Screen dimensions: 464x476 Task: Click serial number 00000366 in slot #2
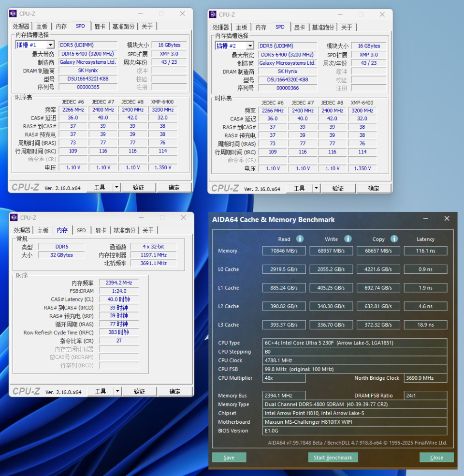288,88
